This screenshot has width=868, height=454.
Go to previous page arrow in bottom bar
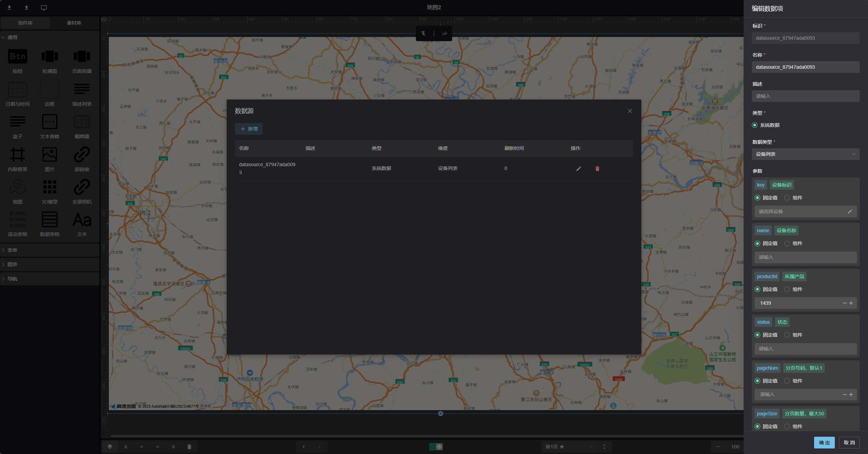pyautogui.click(x=304, y=447)
